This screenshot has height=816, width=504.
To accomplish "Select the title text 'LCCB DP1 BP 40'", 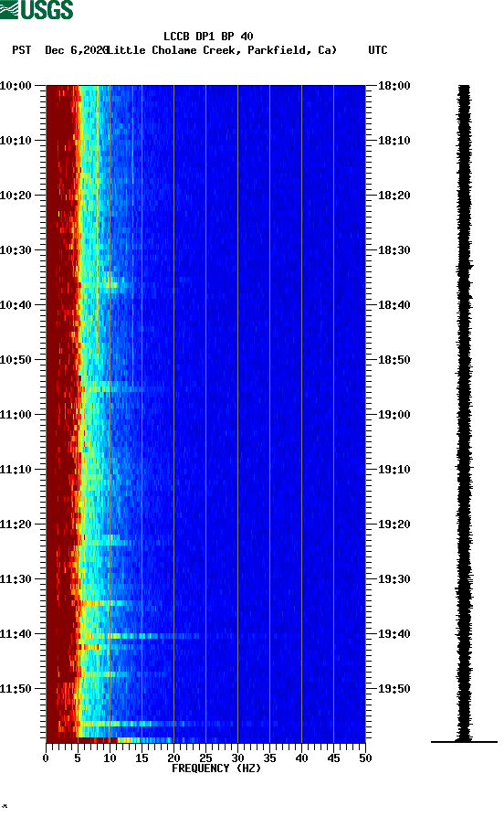I will click(x=208, y=37).
